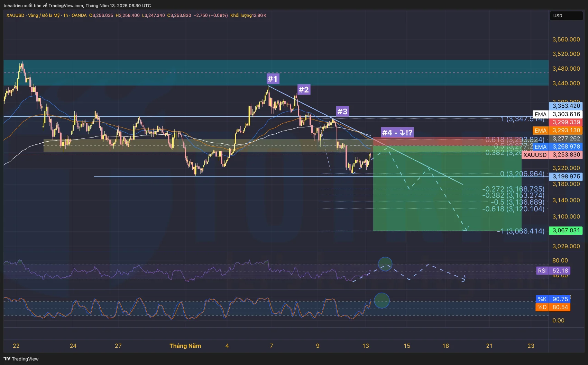The image size is (588, 365).
Task: Click the purple RSI 52.18 tag
Action: click(x=553, y=270)
